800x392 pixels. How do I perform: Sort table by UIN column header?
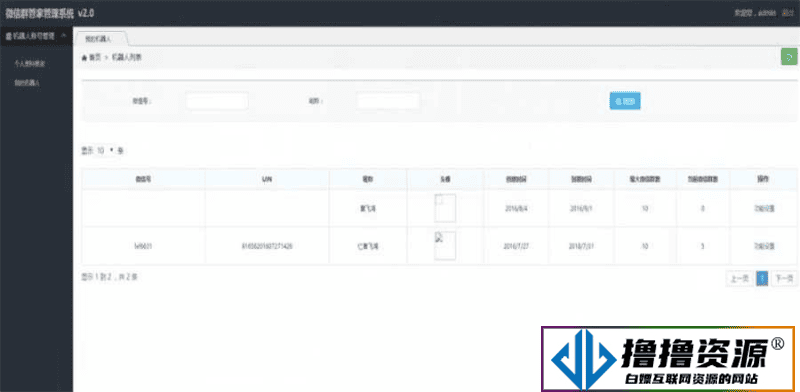[x=267, y=180]
